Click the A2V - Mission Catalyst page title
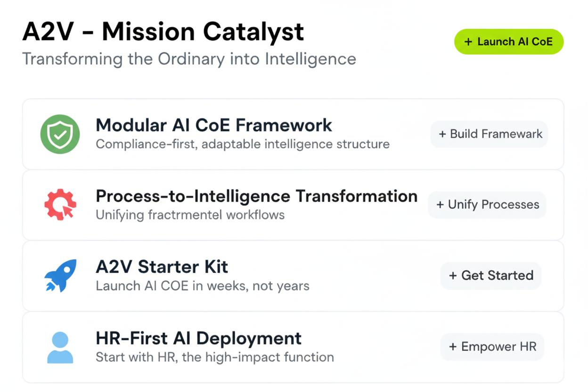This screenshot has width=588, height=392. pyautogui.click(x=163, y=32)
